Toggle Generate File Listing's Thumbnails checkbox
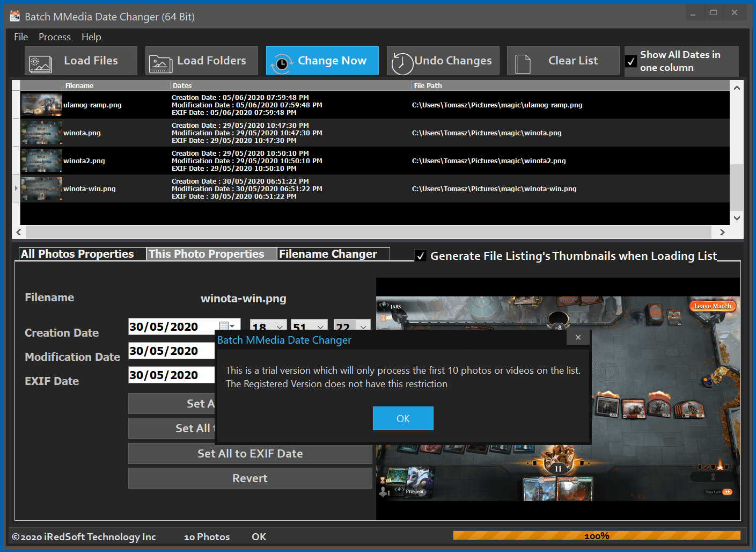 pyautogui.click(x=421, y=256)
